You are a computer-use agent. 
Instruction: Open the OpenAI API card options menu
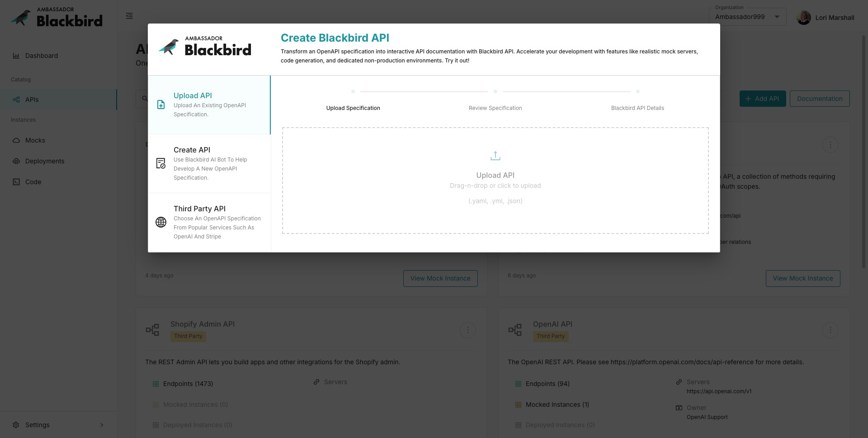click(830, 330)
